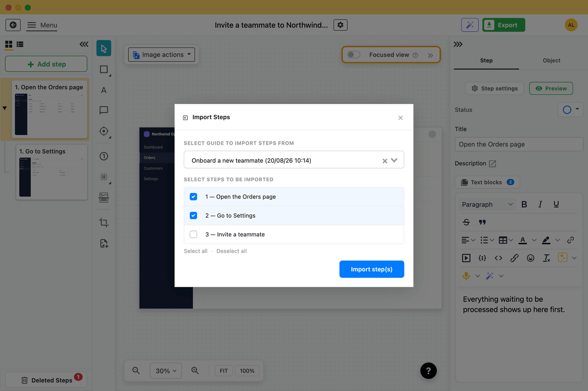The image size is (588, 391).
Task: Open the hamburger Menu
Action: point(42,25)
